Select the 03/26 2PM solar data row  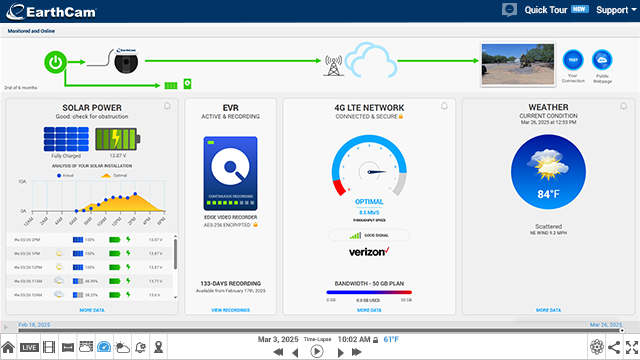[89, 240]
